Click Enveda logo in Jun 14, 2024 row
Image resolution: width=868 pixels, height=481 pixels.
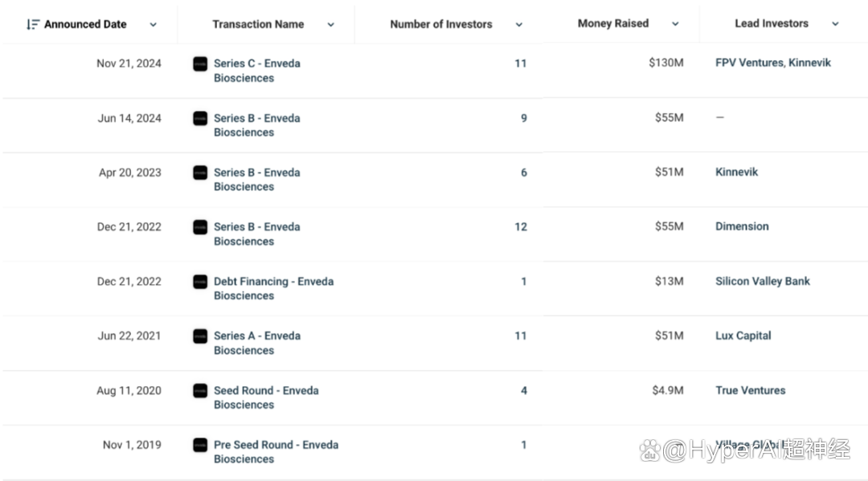(200, 118)
